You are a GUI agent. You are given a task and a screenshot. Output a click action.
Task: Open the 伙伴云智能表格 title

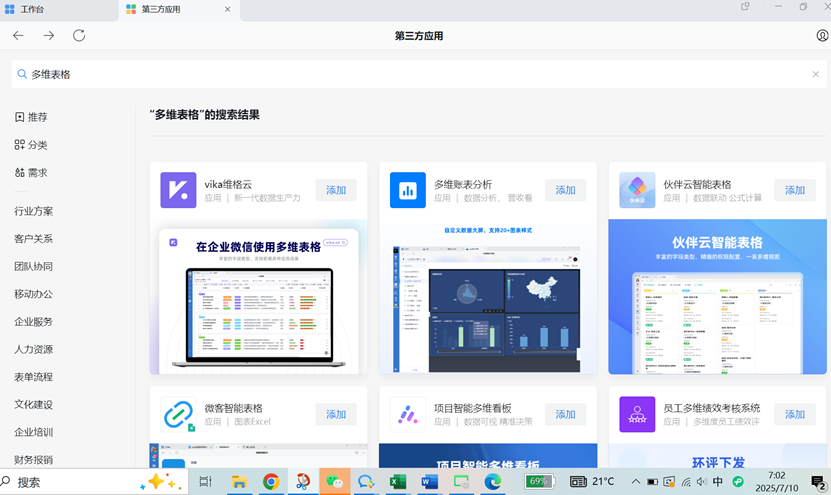click(697, 184)
